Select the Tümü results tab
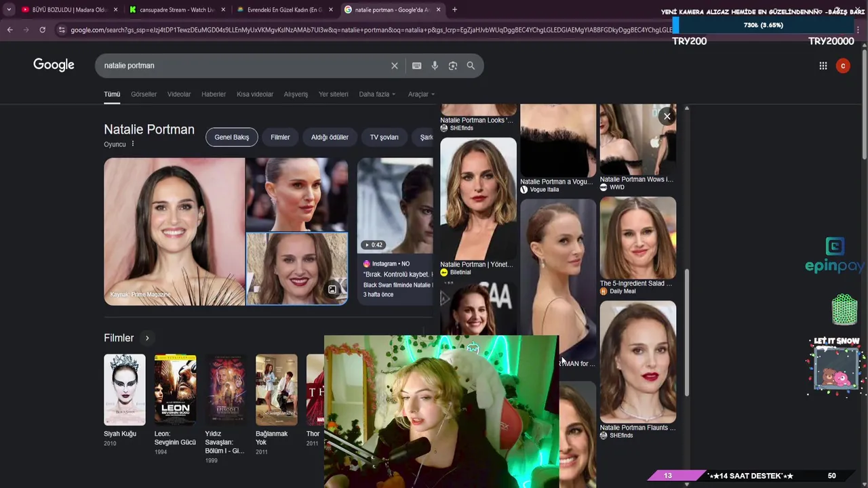Screen dimensions: 868x488 [112, 94]
